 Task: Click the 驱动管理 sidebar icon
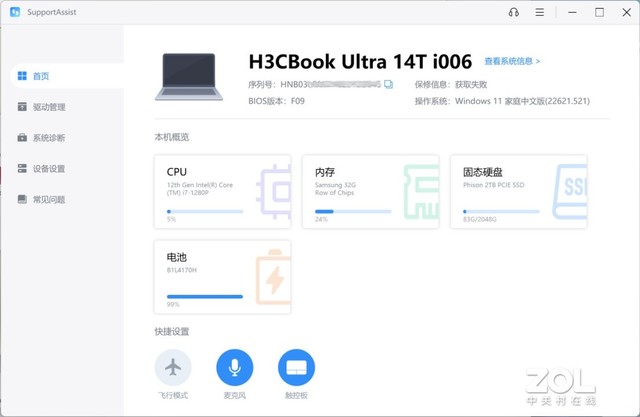click(22, 106)
